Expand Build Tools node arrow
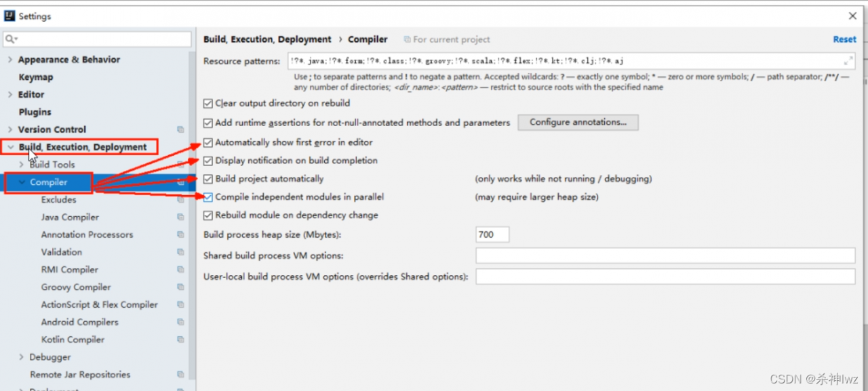The width and height of the screenshot is (868, 391). click(21, 165)
